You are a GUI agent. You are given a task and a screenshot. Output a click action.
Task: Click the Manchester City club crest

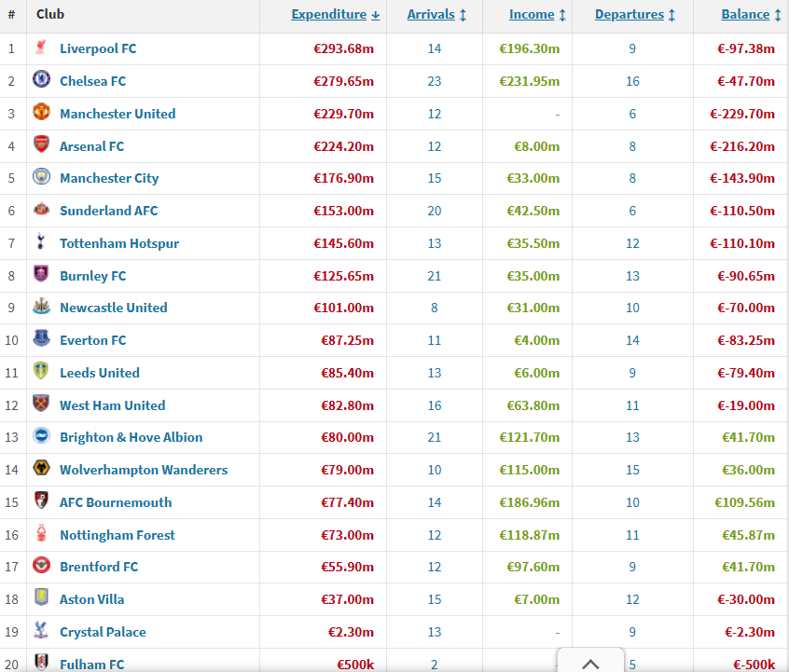coord(41,176)
